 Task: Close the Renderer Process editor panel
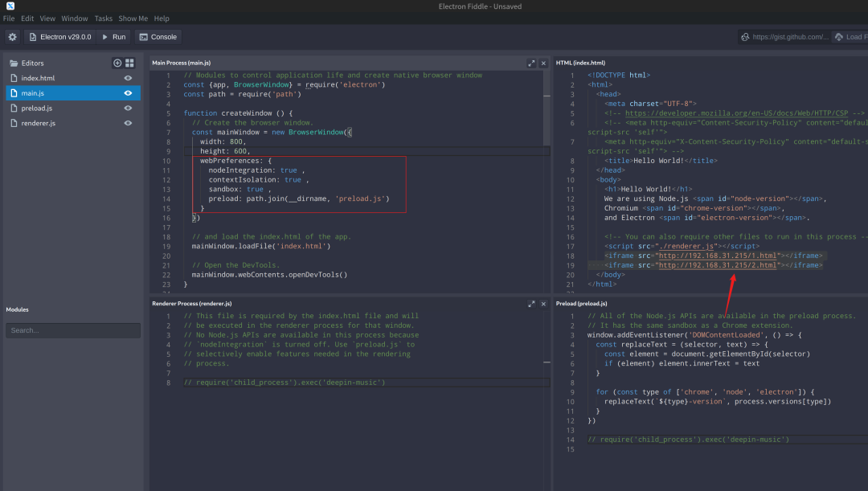(543, 304)
